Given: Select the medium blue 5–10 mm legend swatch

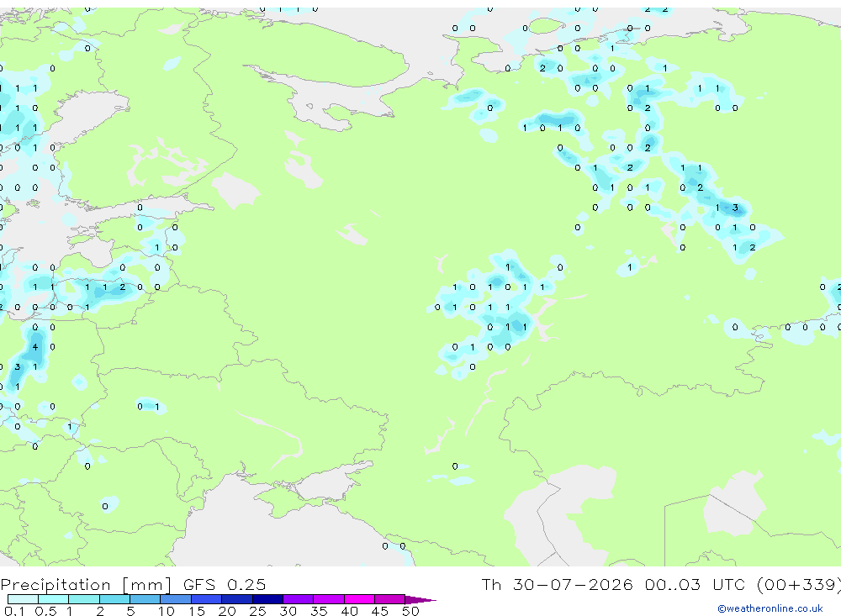Looking at the screenshot, I should (x=145, y=599).
